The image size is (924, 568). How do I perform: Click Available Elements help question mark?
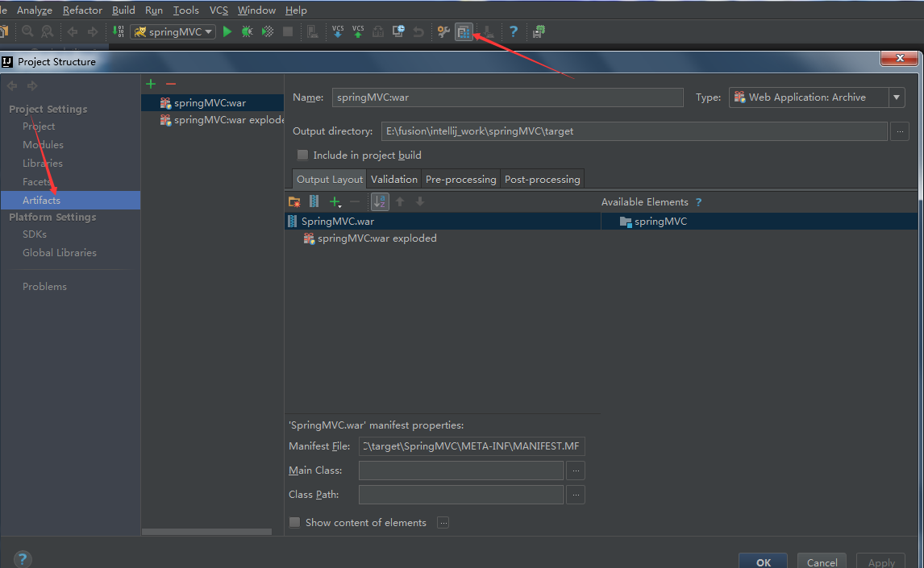click(x=698, y=202)
